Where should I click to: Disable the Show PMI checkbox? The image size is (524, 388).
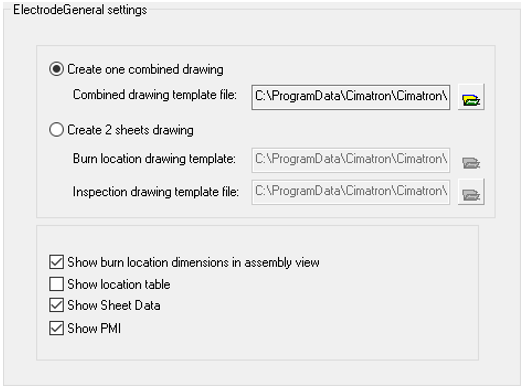click(x=56, y=328)
